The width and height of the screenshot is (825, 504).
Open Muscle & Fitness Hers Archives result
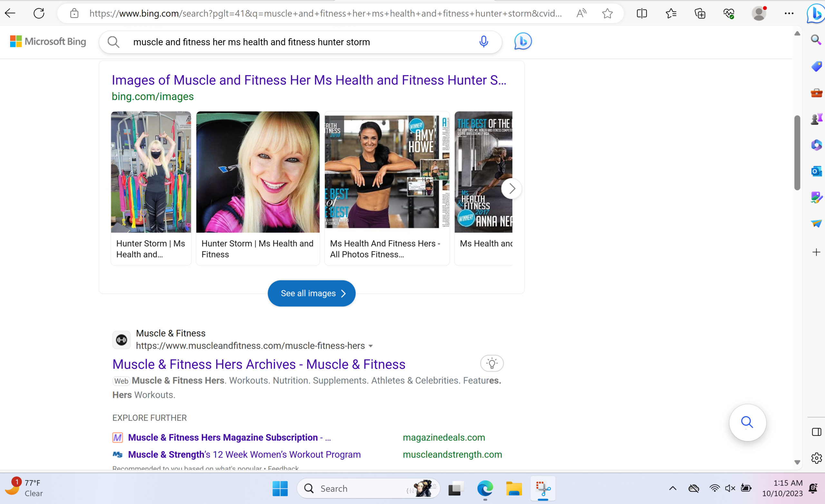[x=259, y=365]
